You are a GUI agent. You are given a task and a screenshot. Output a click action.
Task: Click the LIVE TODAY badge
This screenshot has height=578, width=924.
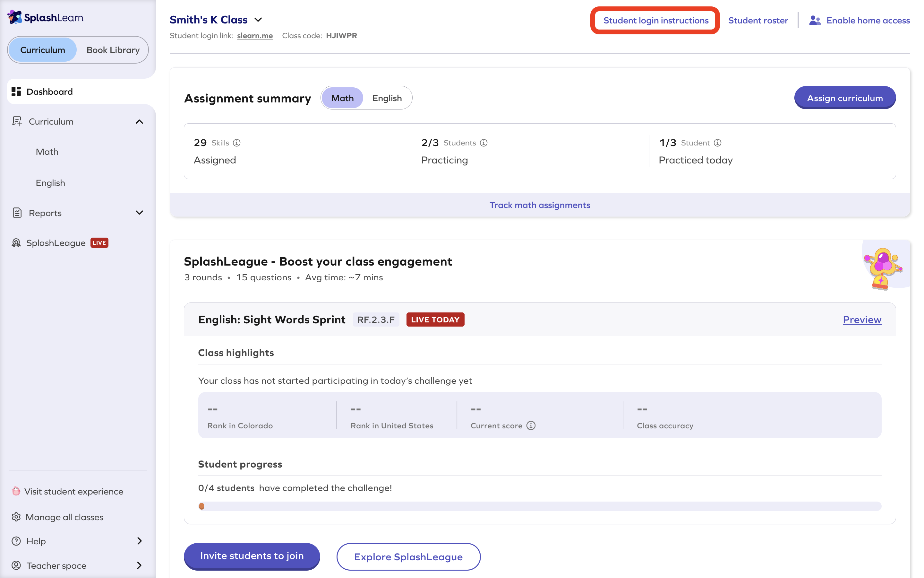pyautogui.click(x=435, y=320)
